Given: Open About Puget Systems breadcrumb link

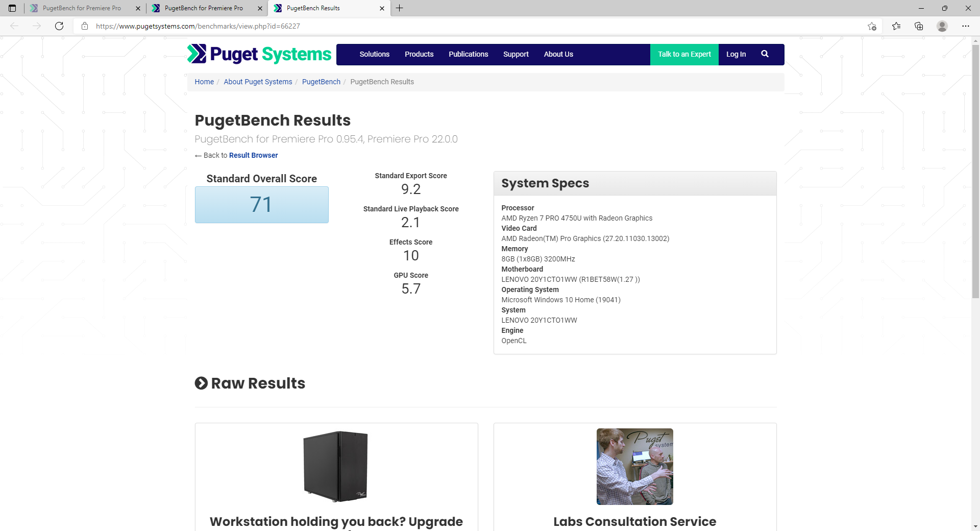Looking at the screenshot, I should pos(258,82).
